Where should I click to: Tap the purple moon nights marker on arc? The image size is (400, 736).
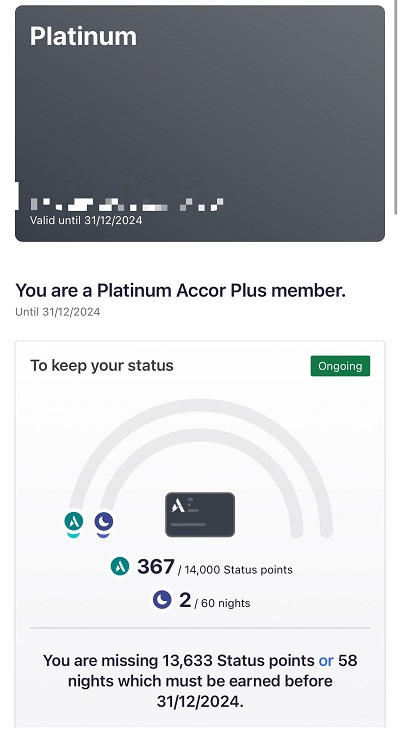(104, 521)
